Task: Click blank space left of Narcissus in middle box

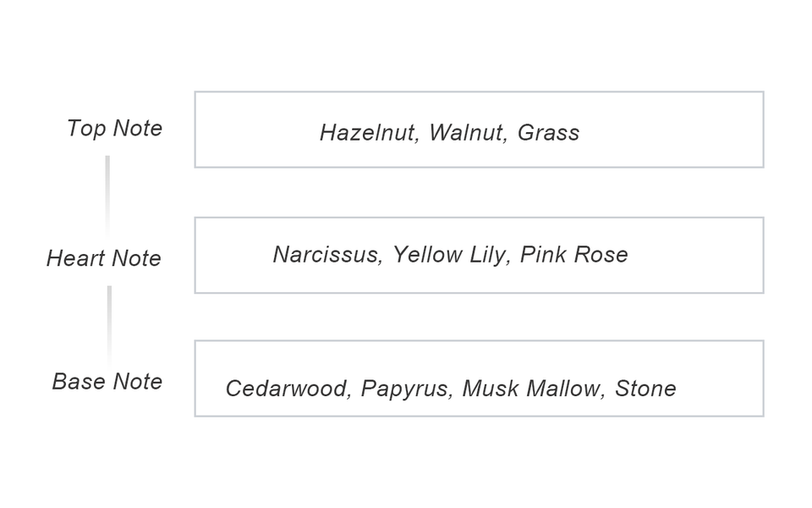Action: pyautogui.click(x=233, y=255)
